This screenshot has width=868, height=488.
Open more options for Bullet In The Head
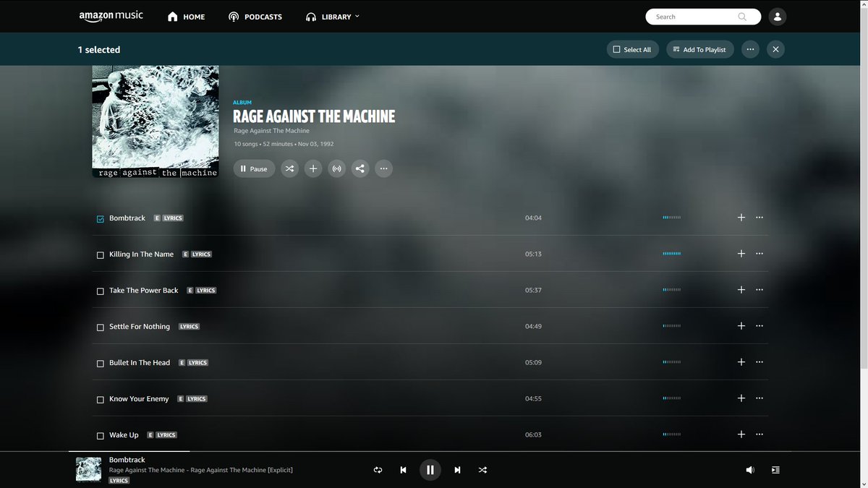point(759,361)
